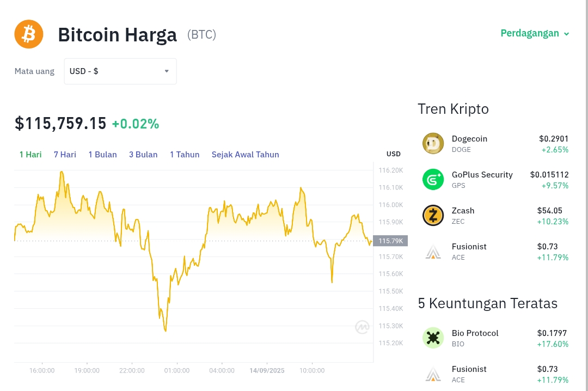Select the green GoPlus Security icon

coord(433,179)
